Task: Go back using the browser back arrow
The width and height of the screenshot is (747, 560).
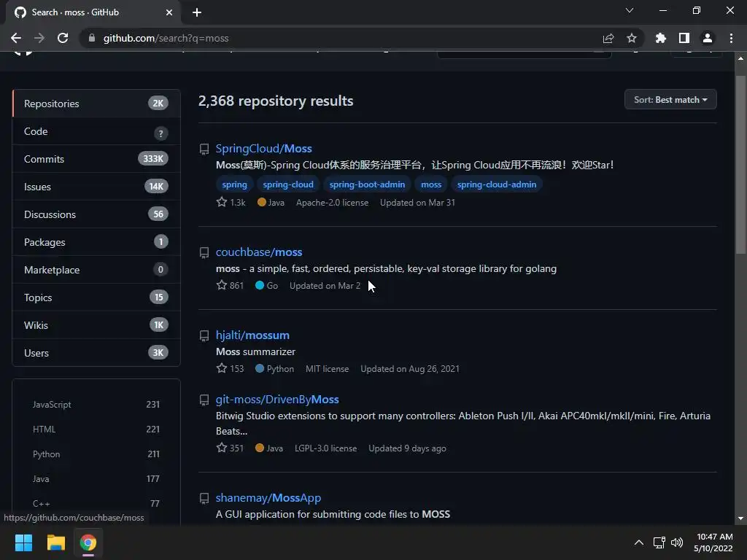Action: 16,38
